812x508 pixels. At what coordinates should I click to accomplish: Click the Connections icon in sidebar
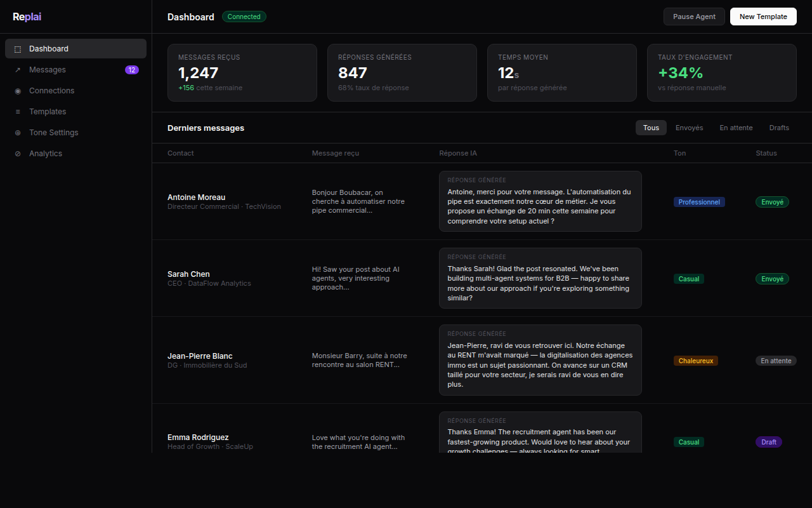[x=18, y=91]
